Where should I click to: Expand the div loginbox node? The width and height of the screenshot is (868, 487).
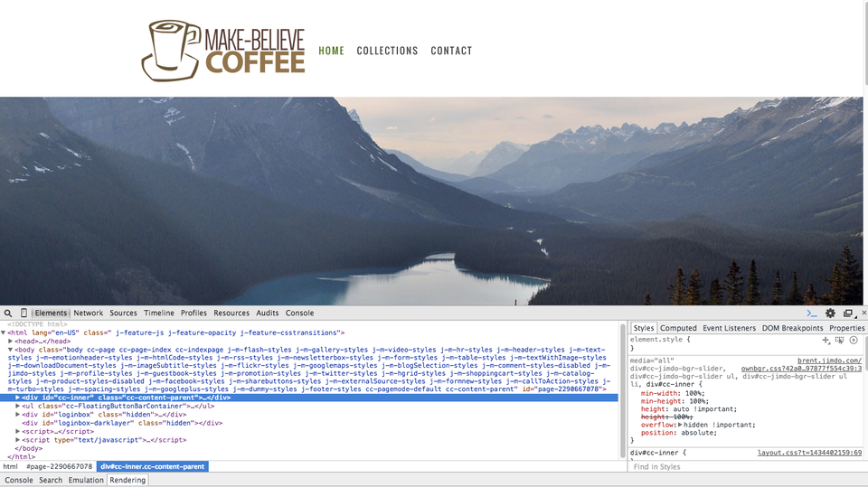[18, 414]
